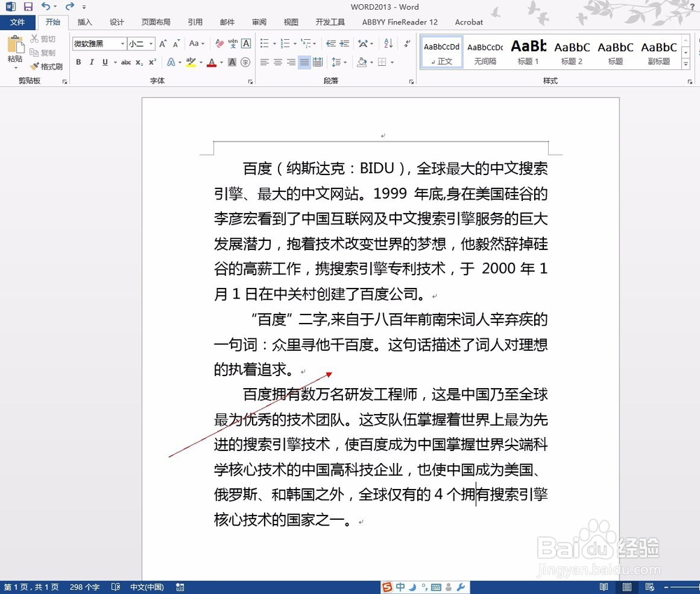Toggle numbered list formatting
This screenshot has width=700, height=594.
pos(285,43)
